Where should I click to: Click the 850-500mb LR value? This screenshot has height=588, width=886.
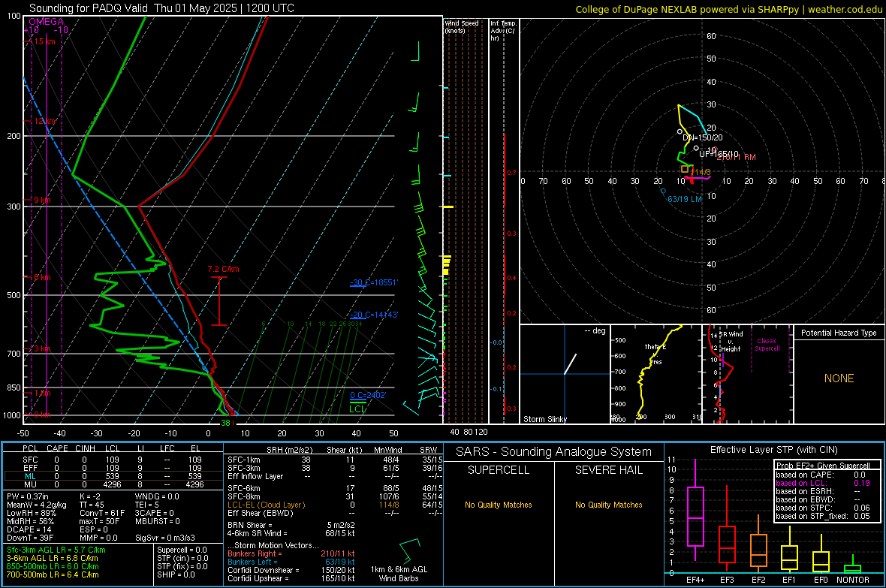(x=53, y=566)
